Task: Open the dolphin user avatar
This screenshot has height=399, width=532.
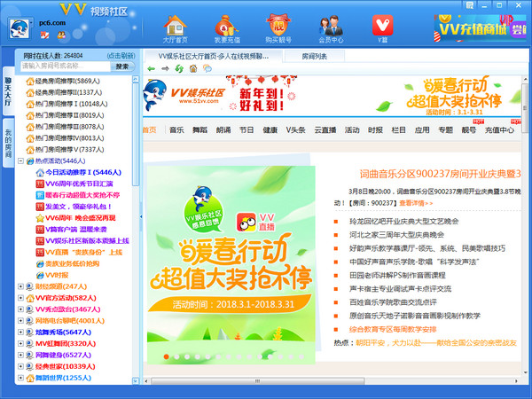Action: pyautogui.click(x=19, y=28)
